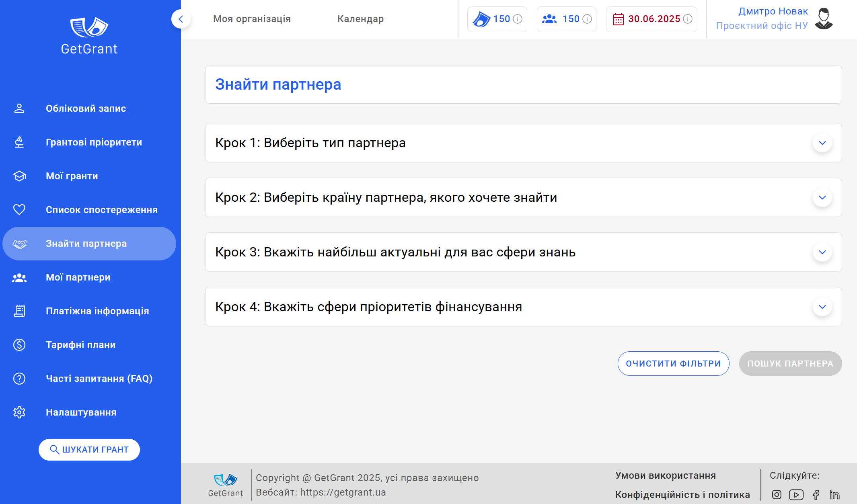This screenshot has width=857, height=504.
Task: Click the partners counter people icon
Action: pyautogui.click(x=549, y=19)
